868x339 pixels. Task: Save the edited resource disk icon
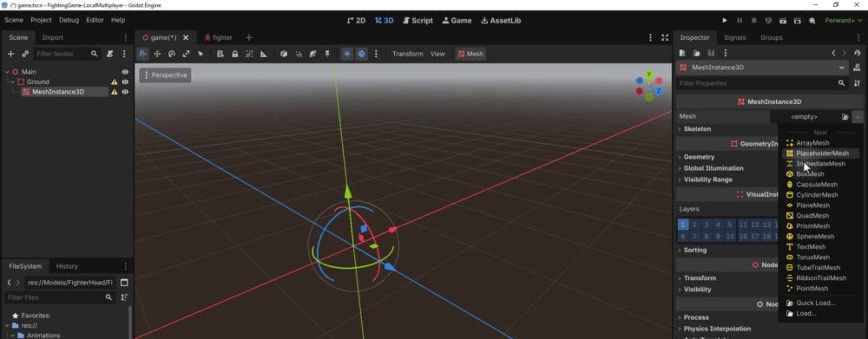pyautogui.click(x=711, y=53)
